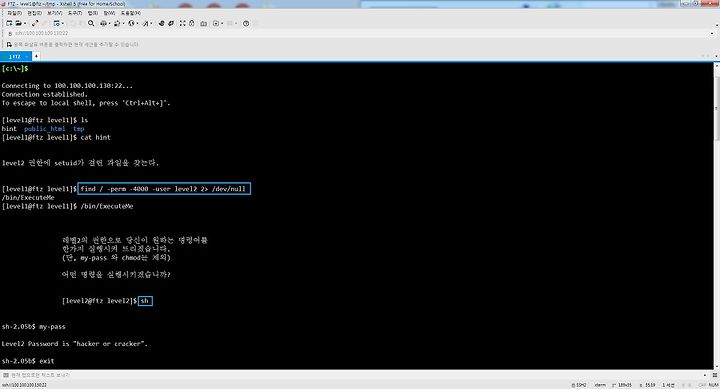
Task: Click the 'Connection established.' line
Action: pos(45,94)
